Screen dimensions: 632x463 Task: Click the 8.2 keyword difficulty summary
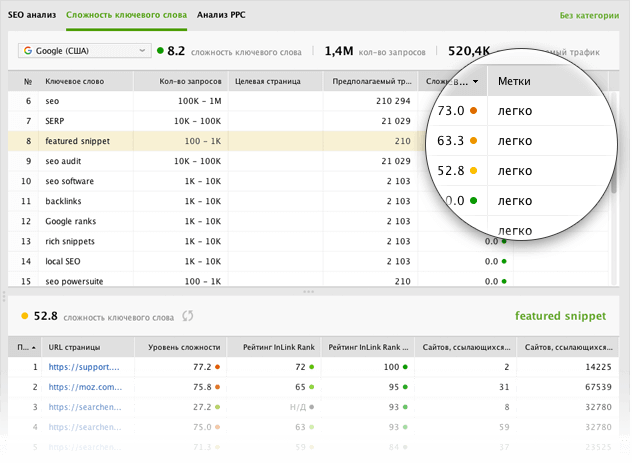[229, 51]
